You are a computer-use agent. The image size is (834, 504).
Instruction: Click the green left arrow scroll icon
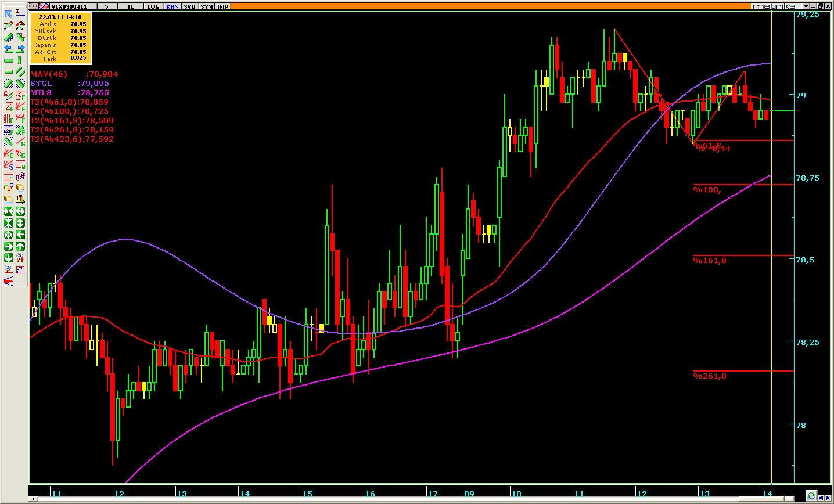(x=20, y=235)
